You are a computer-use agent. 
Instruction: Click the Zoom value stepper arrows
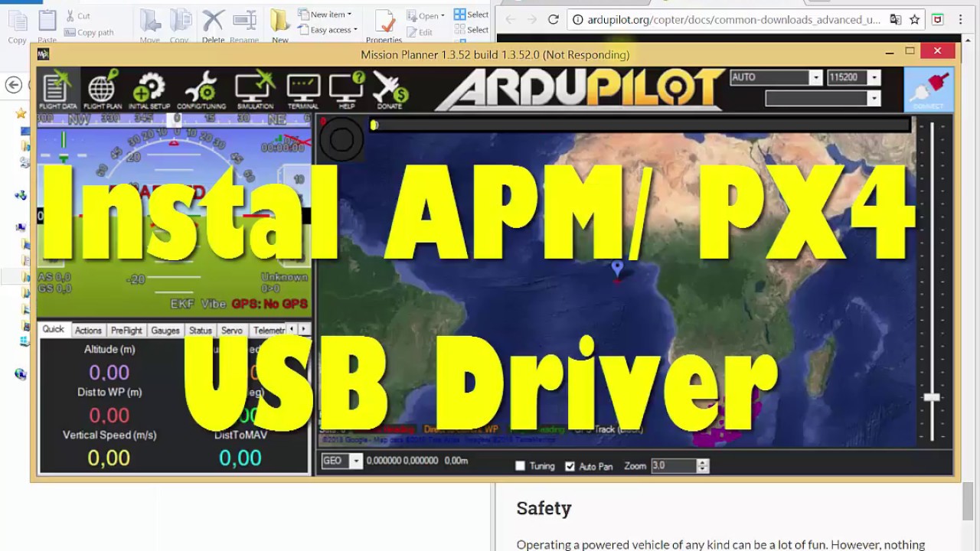point(703,465)
